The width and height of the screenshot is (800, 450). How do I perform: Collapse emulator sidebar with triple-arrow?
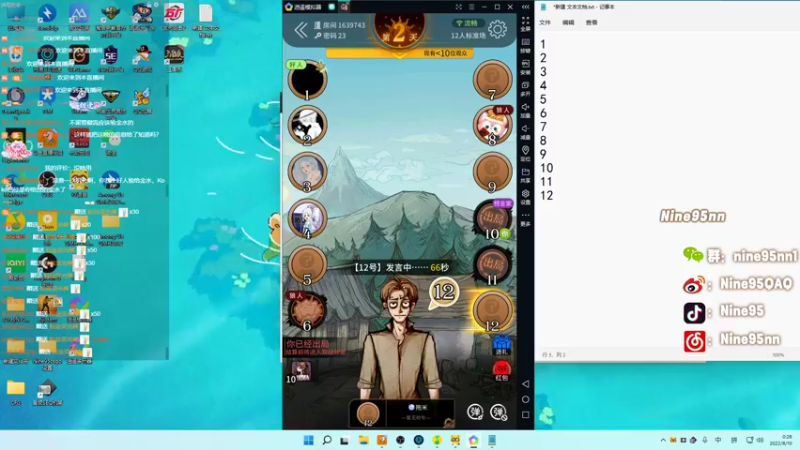click(526, 7)
